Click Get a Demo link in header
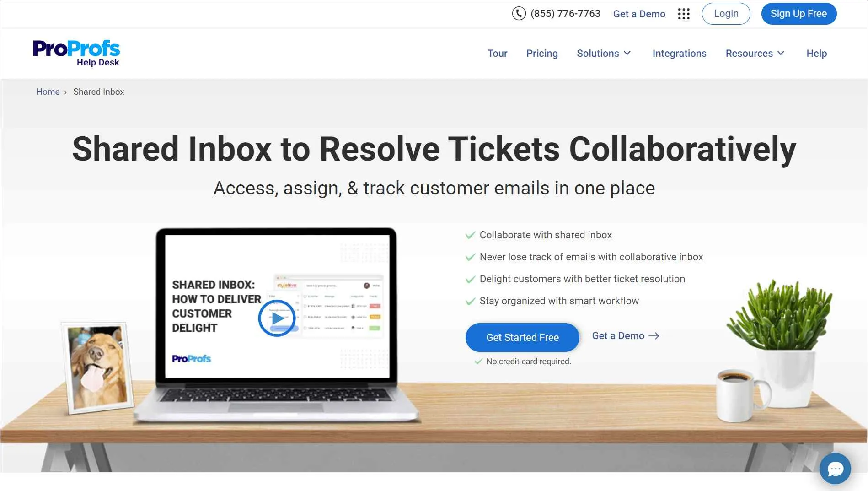The width and height of the screenshot is (868, 491). click(x=639, y=14)
